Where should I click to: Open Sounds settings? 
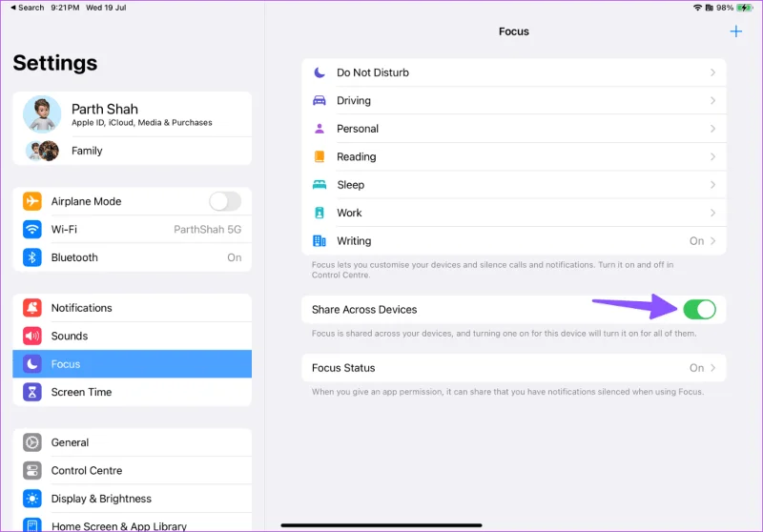coord(132,336)
